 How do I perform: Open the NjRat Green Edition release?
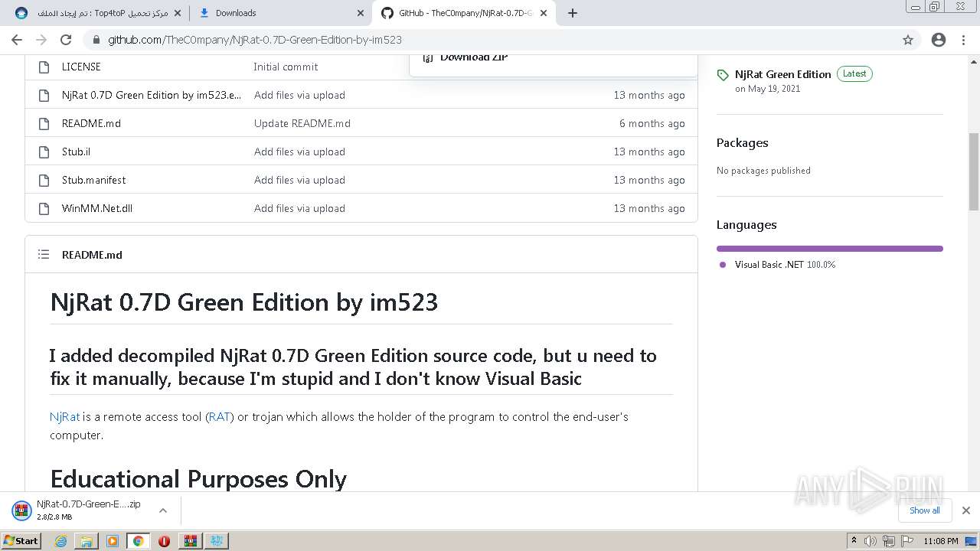point(782,74)
